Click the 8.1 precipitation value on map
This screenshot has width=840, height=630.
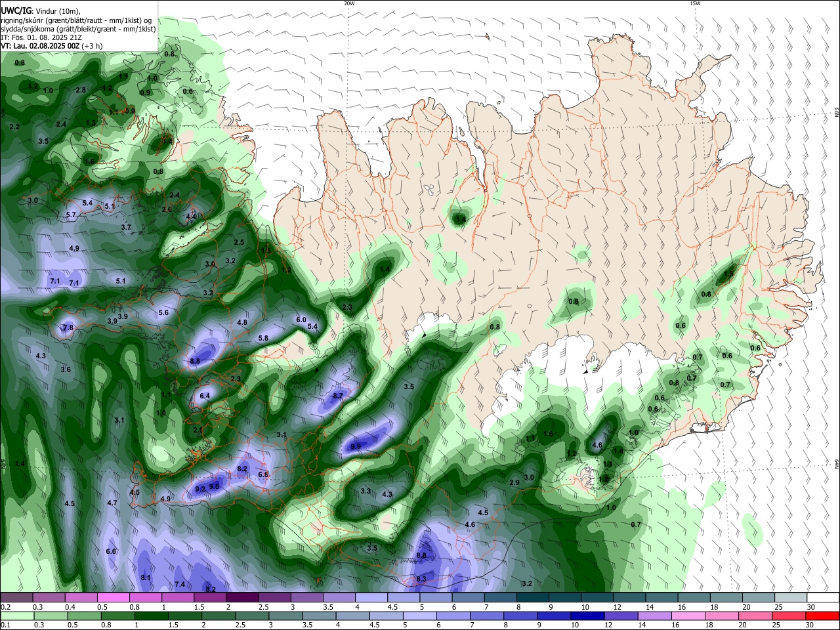pos(146,577)
